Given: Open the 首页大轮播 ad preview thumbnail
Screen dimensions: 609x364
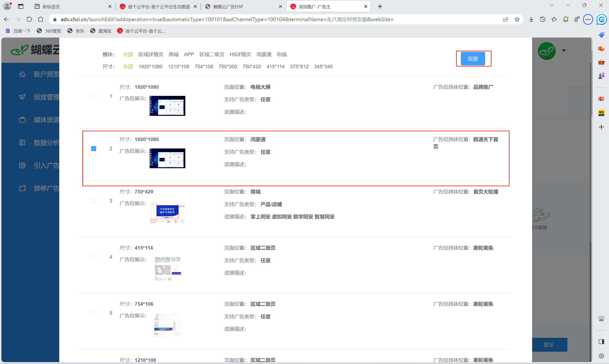Looking at the screenshot, I should [167, 212].
